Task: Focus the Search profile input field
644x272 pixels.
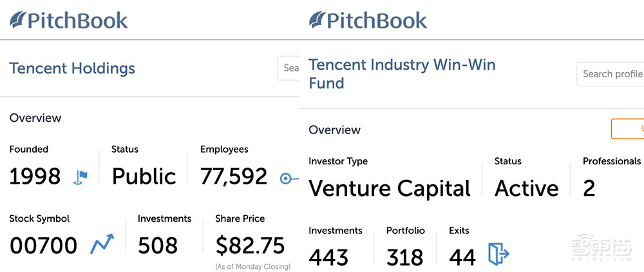Action: click(611, 74)
